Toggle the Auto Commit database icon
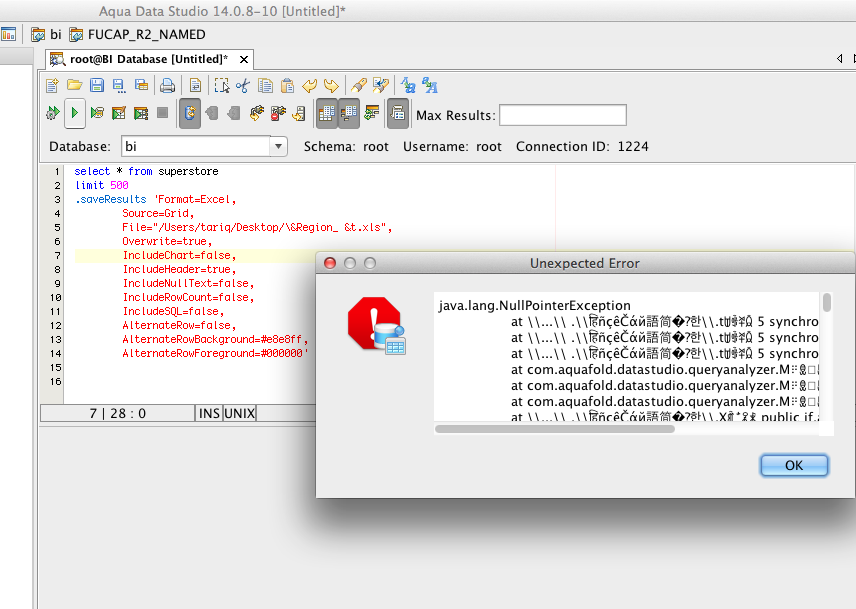Screen dimensions: 856x609 point(190,113)
